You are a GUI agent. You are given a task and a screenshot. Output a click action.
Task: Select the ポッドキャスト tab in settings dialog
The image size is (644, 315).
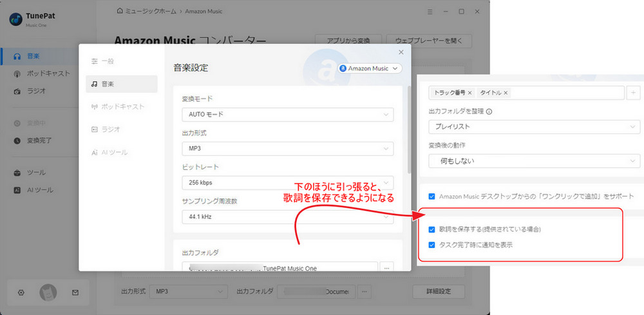point(122,106)
